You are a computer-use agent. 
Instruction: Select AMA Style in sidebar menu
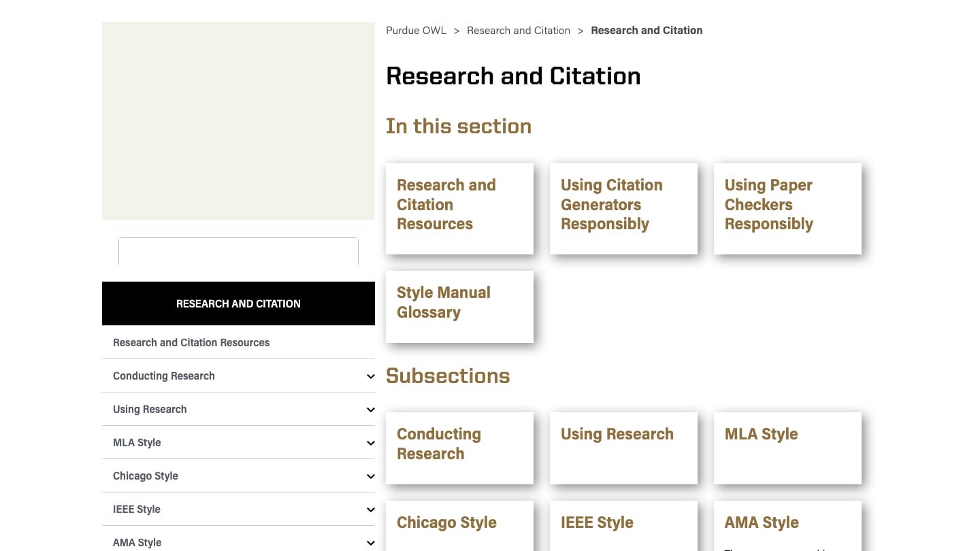tap(137, 542)
